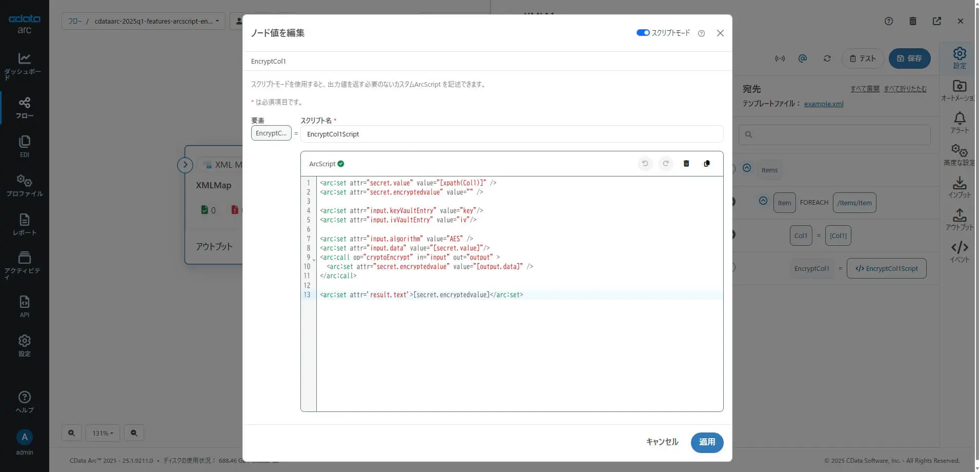Switch to the オートメーション tab
This screenshot has height=472, width=980.
coord(959,90)
